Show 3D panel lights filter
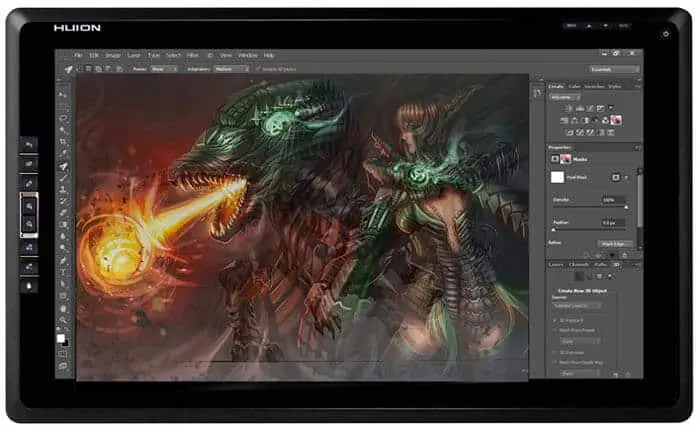The height and width of the screenshot is (432, 700). [x=610, y=277]
